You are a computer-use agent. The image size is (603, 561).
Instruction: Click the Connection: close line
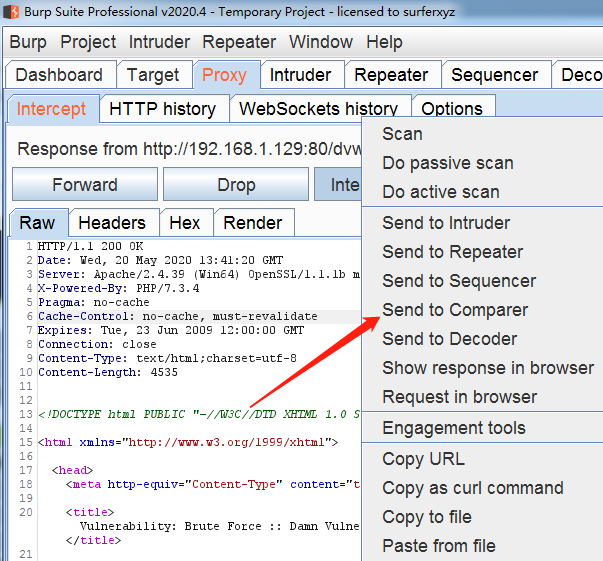point(97,344)
